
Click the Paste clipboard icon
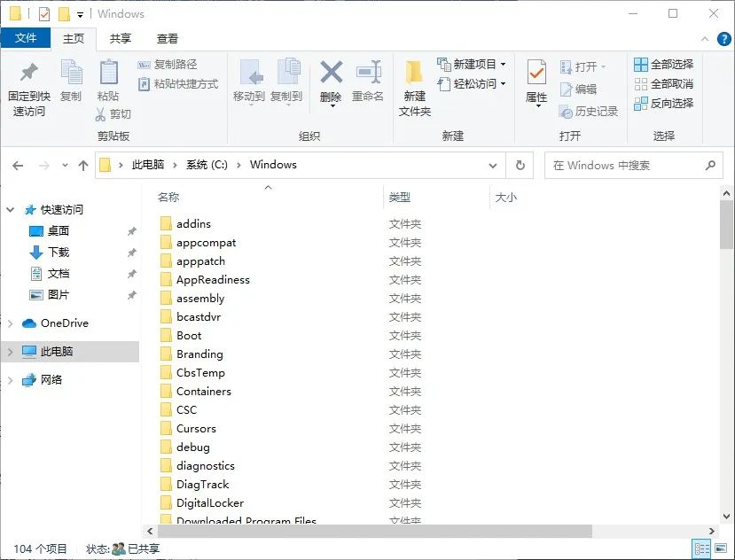pos(108,72)
